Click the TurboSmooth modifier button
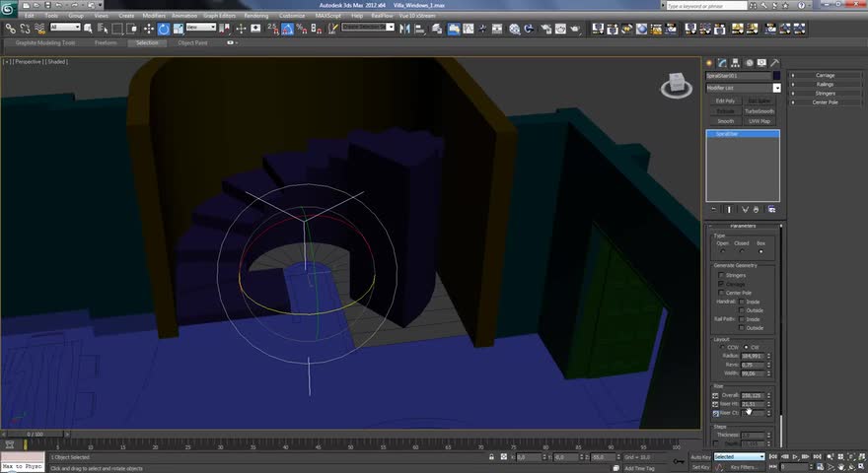Image resolution: width=868 pixels, height=473 pixels. pos(759,110)
